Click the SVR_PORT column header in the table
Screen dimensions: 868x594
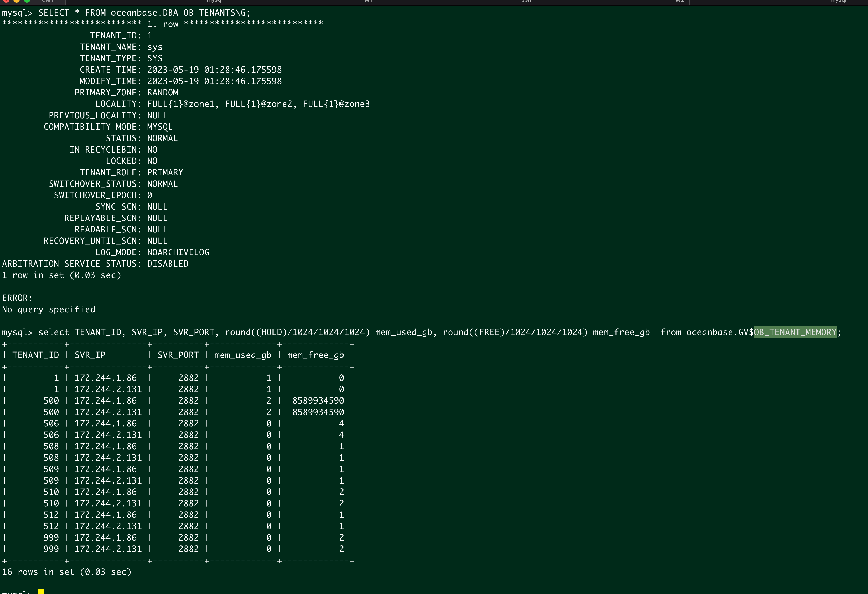pos(178,355)
